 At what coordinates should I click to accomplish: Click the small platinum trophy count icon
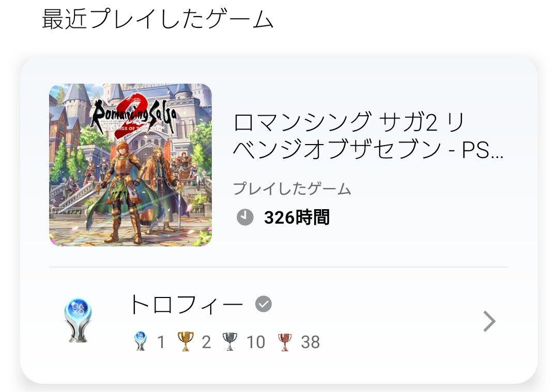140,341
